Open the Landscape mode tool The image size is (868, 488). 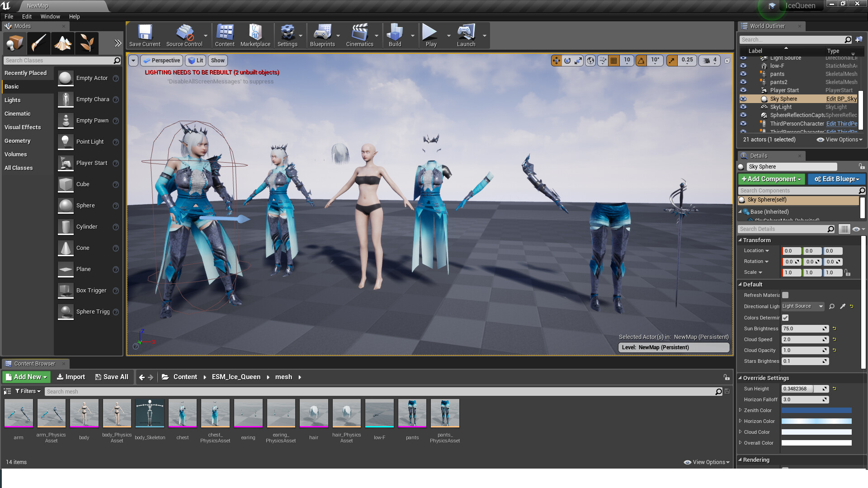pyautogui.click(x=62, y=43)
